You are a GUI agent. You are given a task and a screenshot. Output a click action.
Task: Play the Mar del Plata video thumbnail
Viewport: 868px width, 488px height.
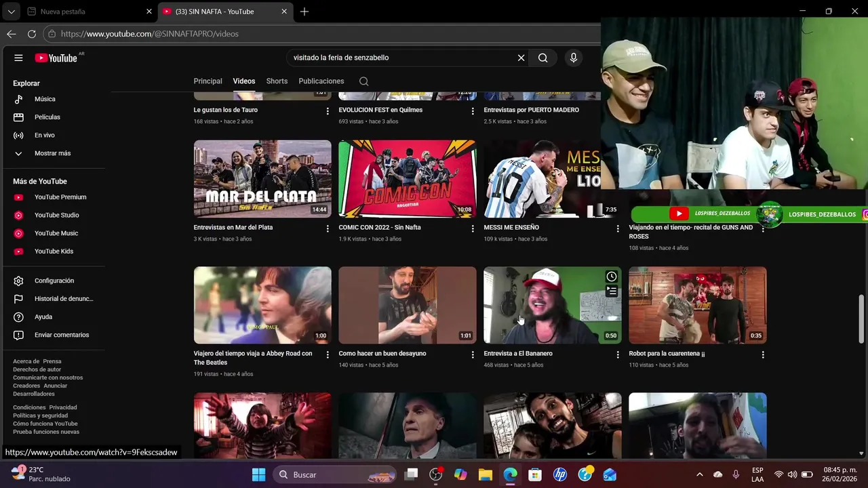[x=262, y=179]
